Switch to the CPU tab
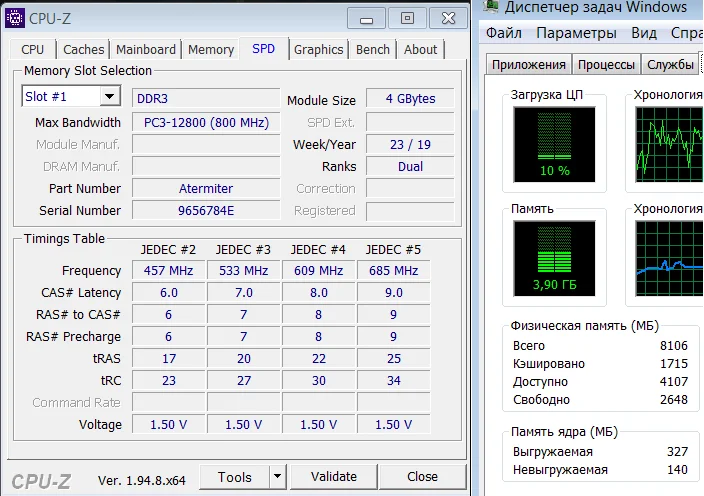 (33, 49)
